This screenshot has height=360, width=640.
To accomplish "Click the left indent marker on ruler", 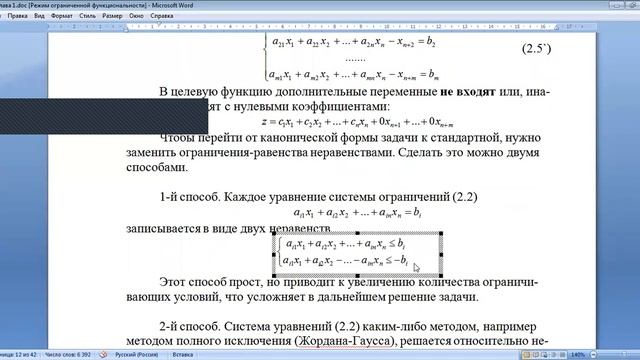I will 126,28.
